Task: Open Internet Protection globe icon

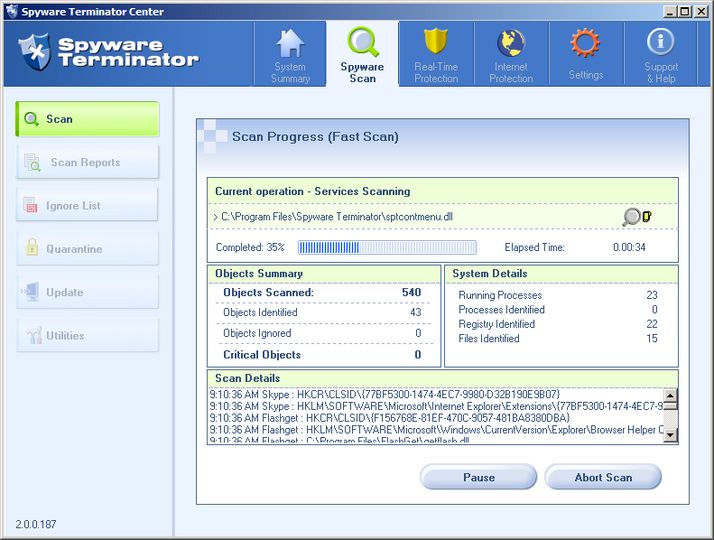Action: (x=510, y=43)
